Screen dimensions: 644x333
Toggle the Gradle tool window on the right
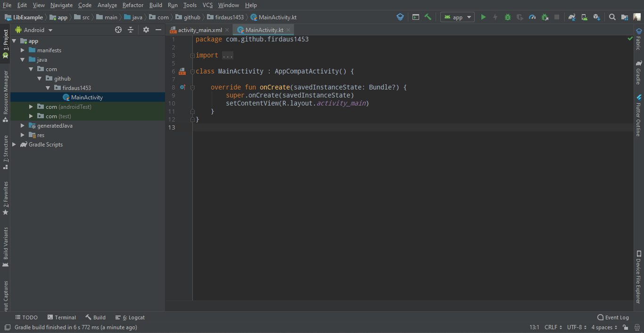(x=638, y=73)
